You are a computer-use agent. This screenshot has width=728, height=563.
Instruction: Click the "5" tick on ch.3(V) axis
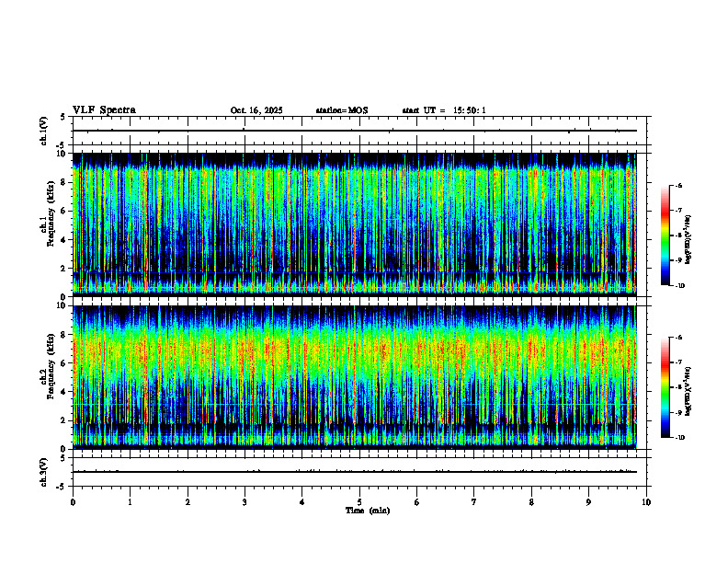(63, 458)
